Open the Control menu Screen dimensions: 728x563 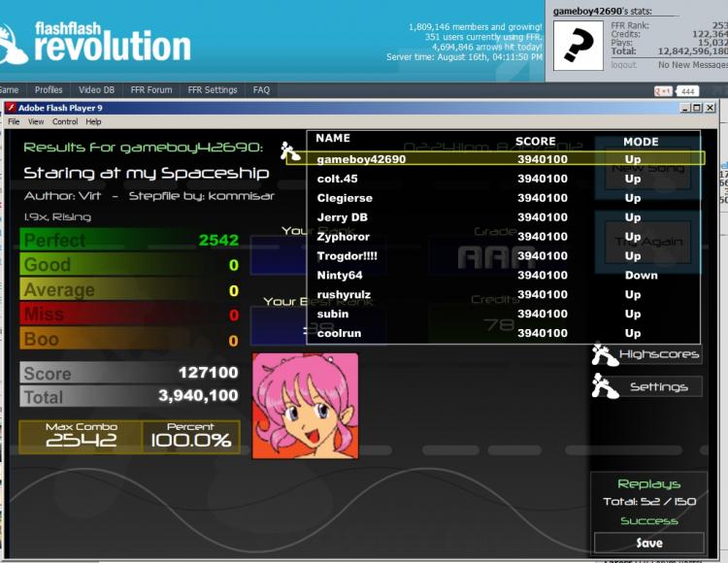click(x=65, y=121)
